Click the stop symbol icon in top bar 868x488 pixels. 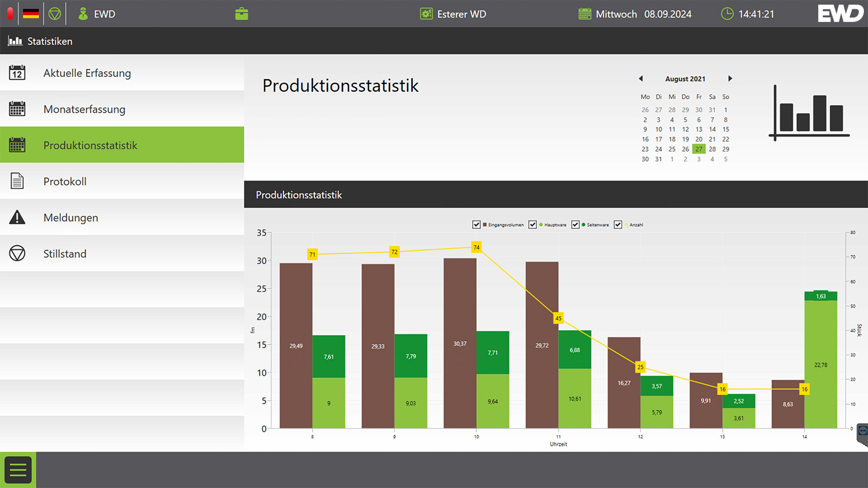point(55,14)
